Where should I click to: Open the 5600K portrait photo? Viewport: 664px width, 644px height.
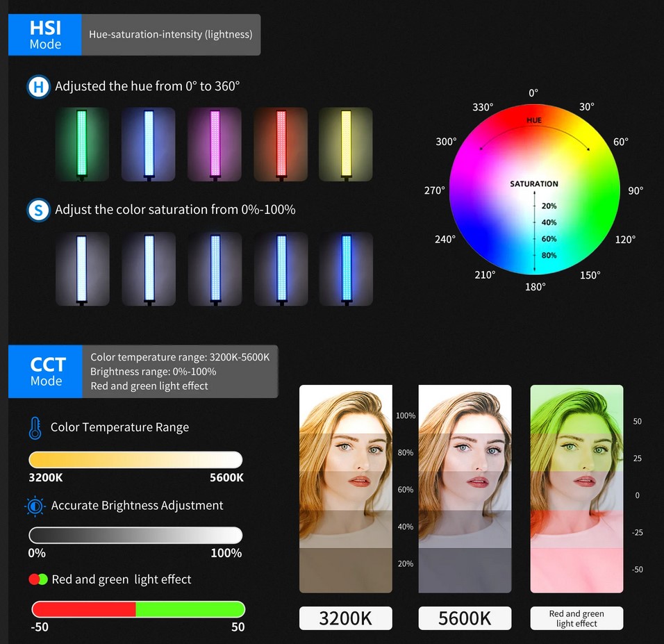click(465, 488)
